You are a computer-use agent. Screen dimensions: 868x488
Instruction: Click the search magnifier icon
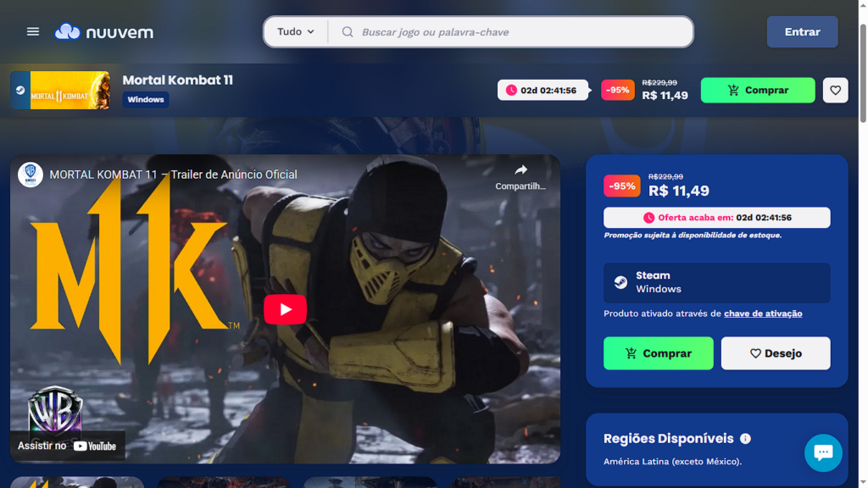pos(348,32)
